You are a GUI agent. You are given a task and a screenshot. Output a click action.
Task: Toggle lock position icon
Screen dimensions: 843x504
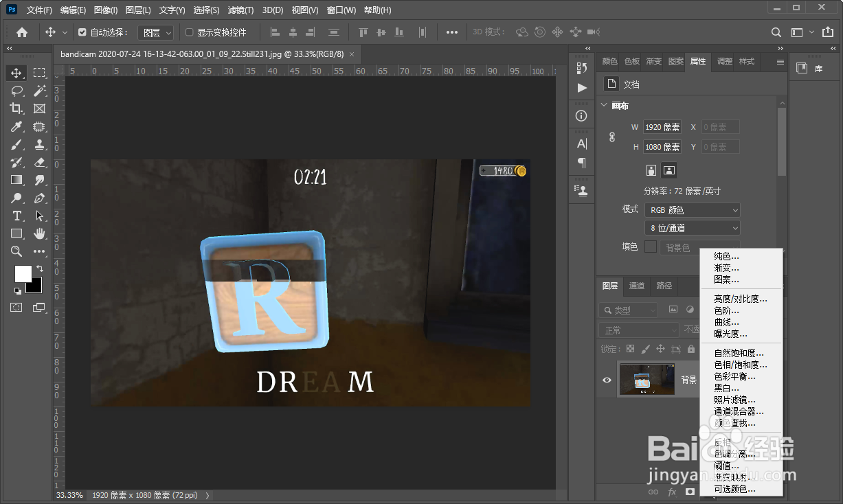click(660, 349)
